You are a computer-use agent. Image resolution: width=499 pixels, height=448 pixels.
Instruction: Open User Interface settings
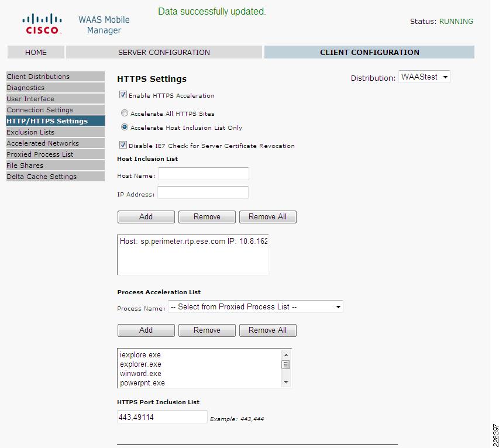56,99
